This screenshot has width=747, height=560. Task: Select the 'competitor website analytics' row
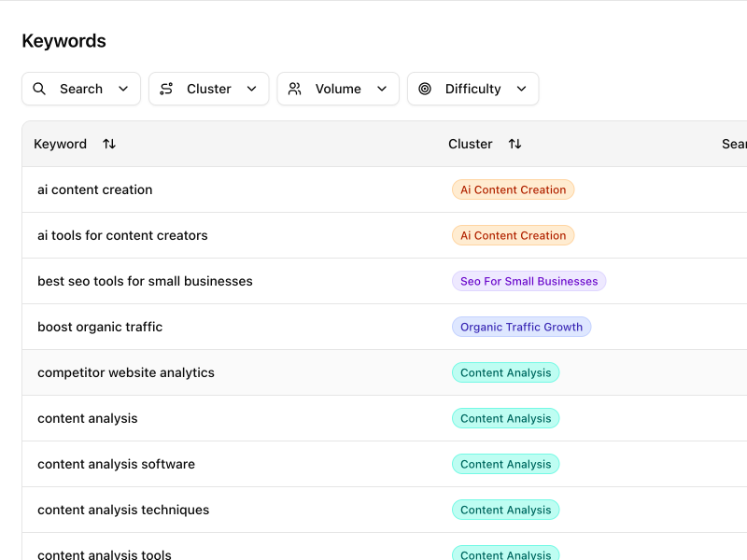tap(126, 372)
